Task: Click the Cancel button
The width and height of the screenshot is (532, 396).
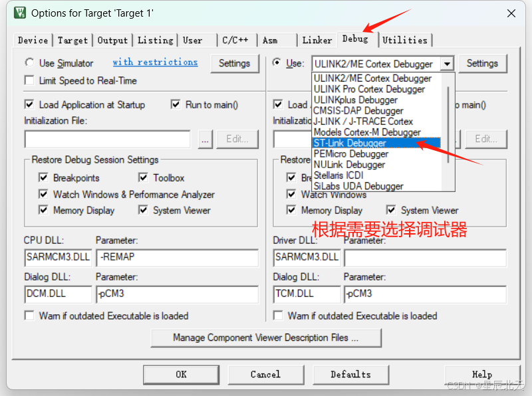Action: tap(265, 375)
